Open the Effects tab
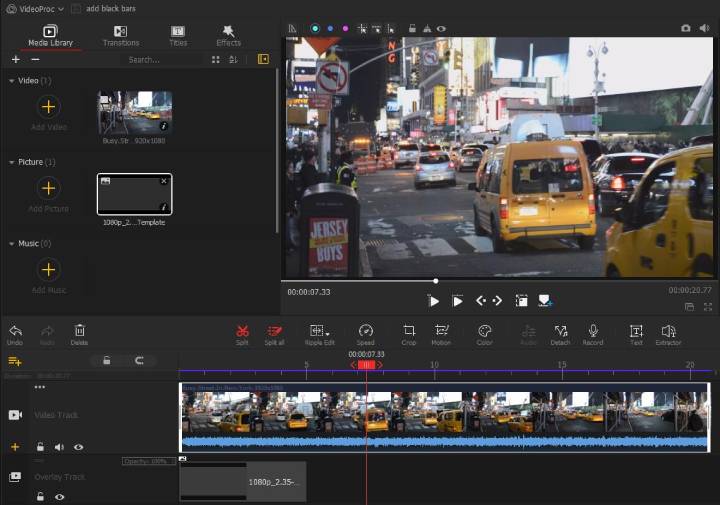This screenshot has height=505, width=720. pos(228,36)
